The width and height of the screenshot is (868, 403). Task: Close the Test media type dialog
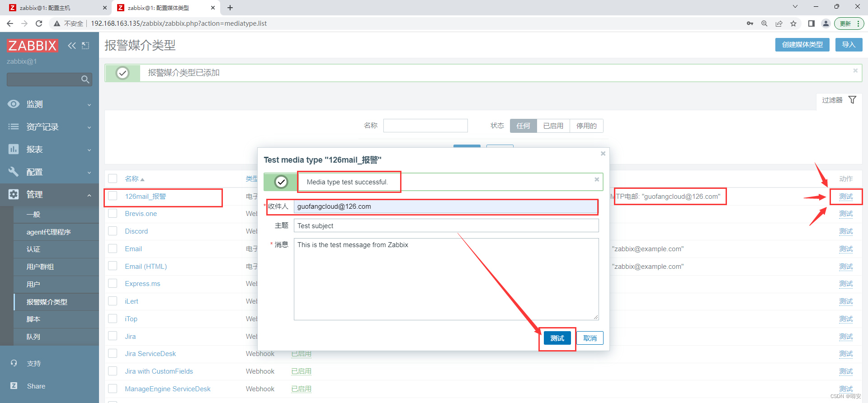coord(603,154)
